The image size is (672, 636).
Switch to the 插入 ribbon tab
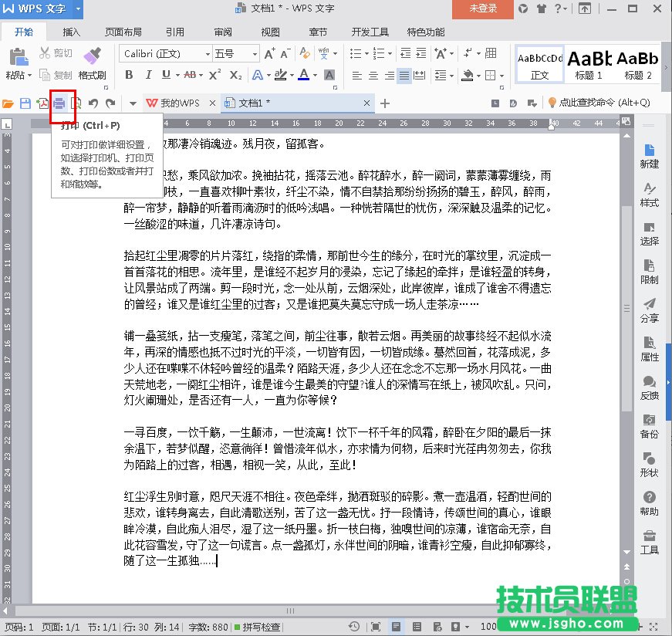tap(72, 32)
